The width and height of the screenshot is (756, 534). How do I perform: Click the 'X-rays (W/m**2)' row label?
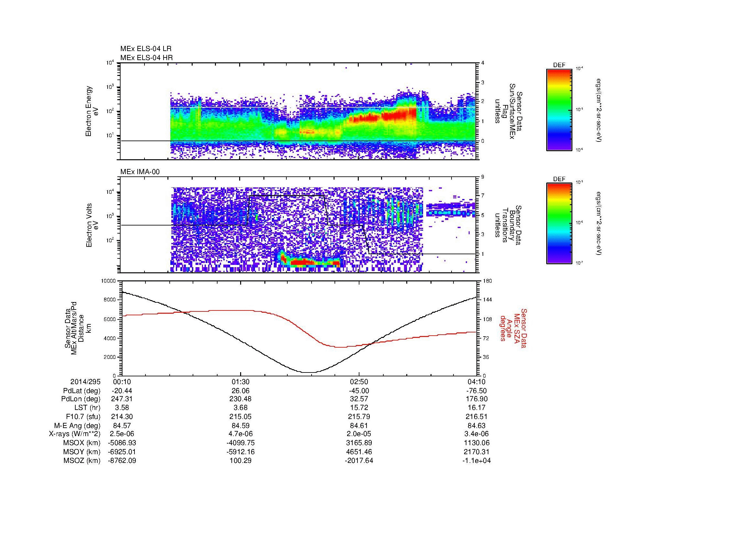(x=75, y=434)
